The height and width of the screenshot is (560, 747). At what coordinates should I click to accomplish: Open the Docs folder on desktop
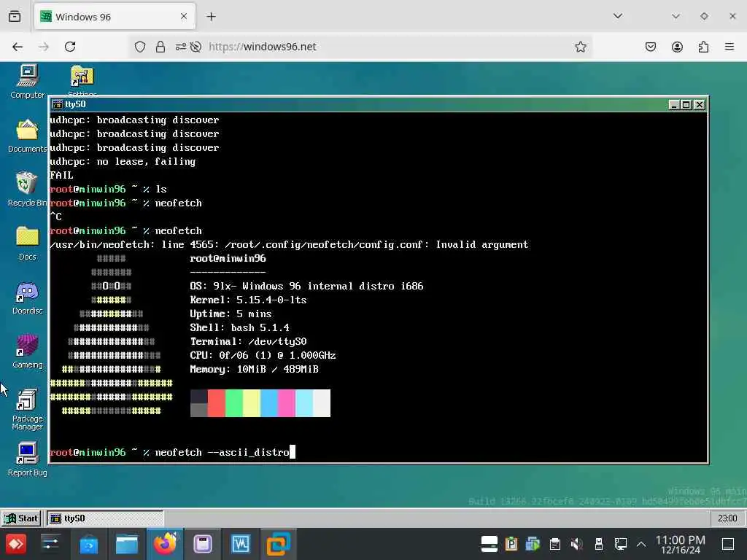coord(27,244)
